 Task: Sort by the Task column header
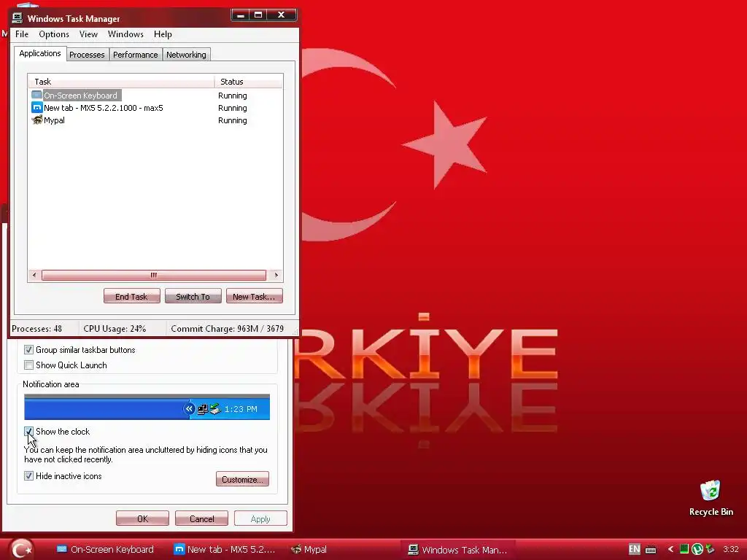pyautogui.click(x=121, y=82)
